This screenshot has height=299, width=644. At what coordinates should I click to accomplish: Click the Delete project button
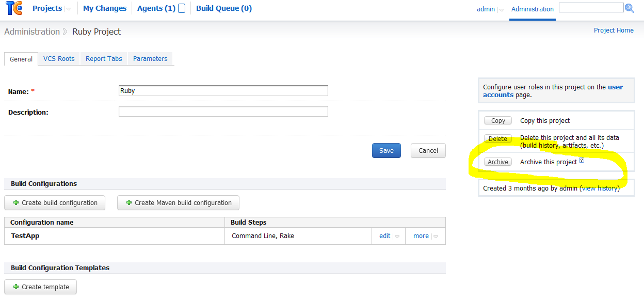(498, 138)
